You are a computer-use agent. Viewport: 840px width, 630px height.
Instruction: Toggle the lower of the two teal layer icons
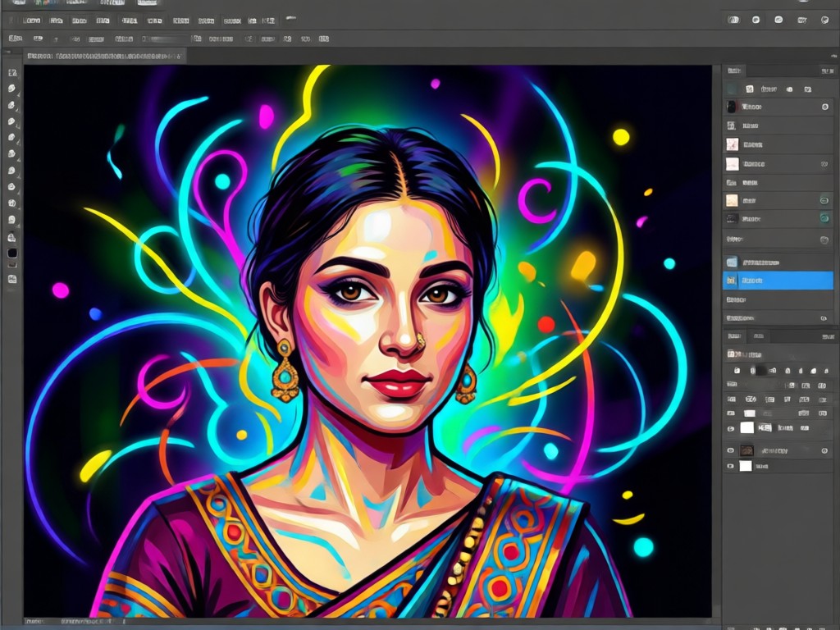tap(824, 218)
